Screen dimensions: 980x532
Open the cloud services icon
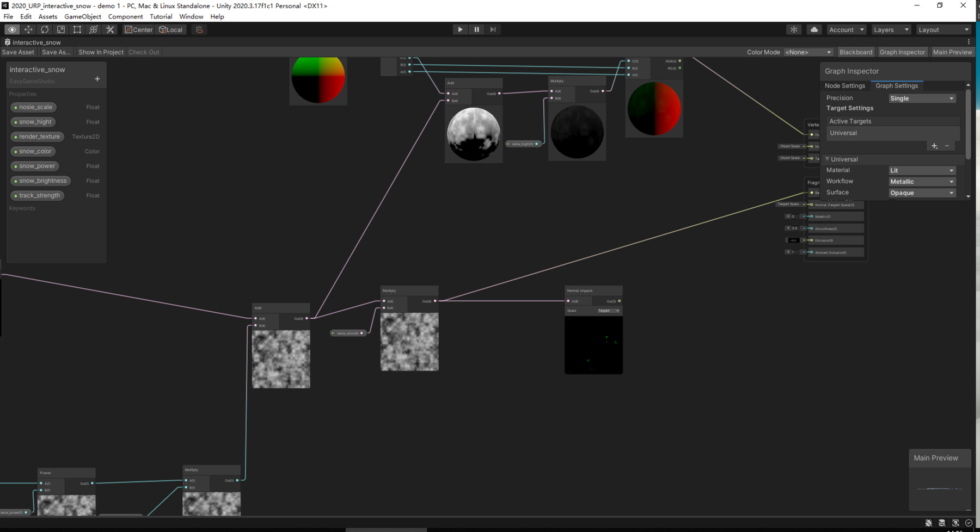(x=814, y=30)
